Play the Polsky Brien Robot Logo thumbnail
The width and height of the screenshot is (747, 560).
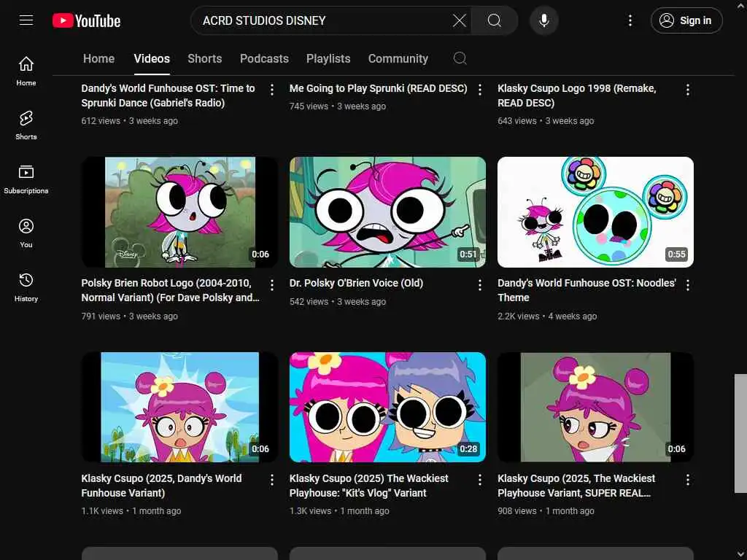179,212
